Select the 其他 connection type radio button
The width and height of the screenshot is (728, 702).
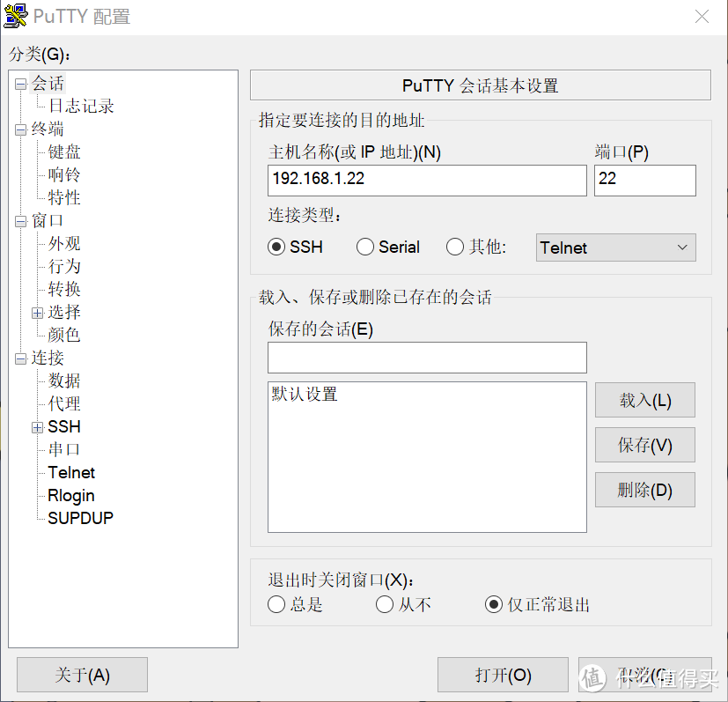point(455,247)
